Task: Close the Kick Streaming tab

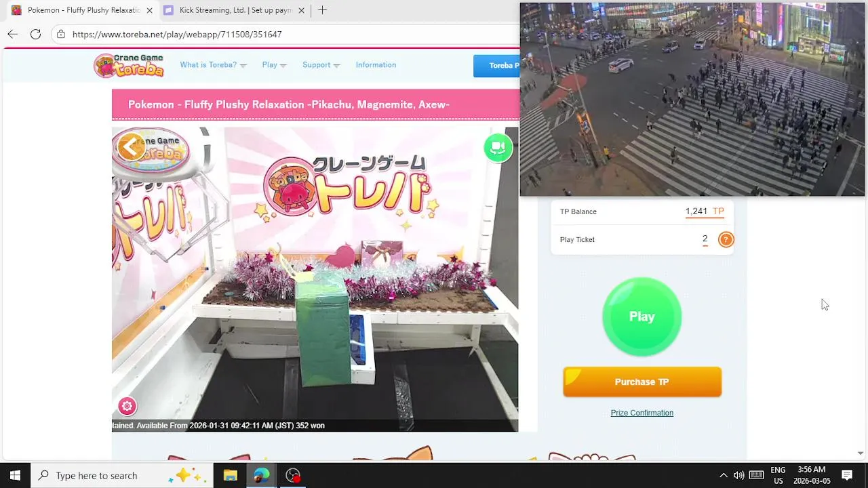Action: coord(301,10)
